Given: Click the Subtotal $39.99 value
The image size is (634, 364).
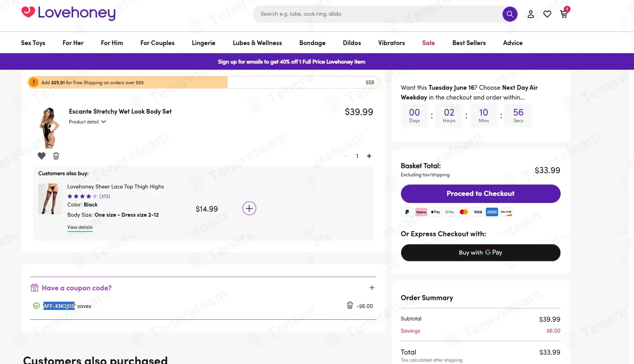Looking at the screenshot, I should coord(550,319).
